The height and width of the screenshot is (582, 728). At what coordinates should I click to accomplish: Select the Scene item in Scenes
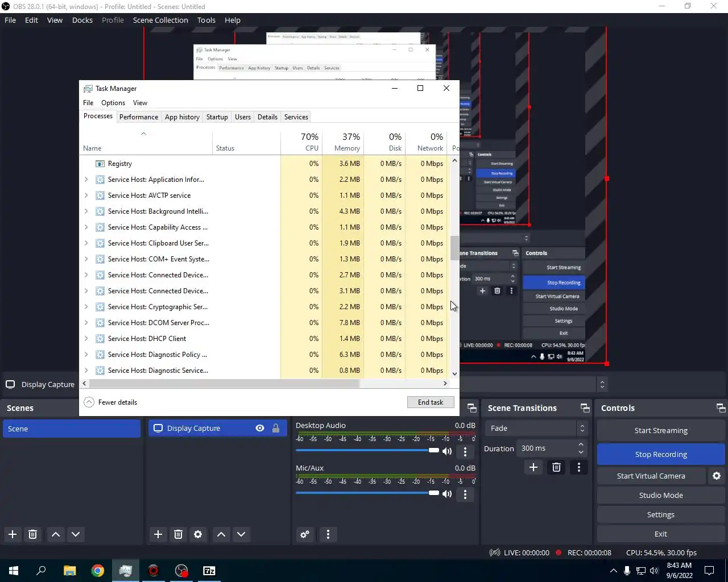[x=72, y=429]
